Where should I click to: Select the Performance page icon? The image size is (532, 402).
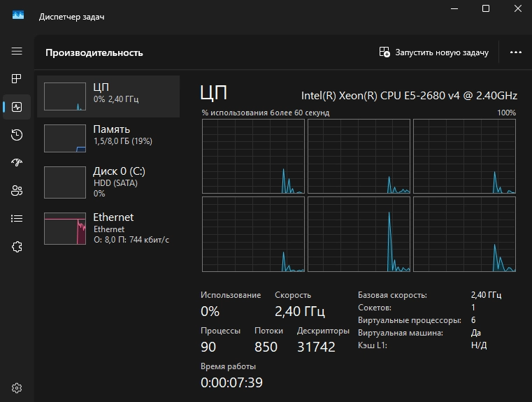pyautogui.click(x=17, y=107)
